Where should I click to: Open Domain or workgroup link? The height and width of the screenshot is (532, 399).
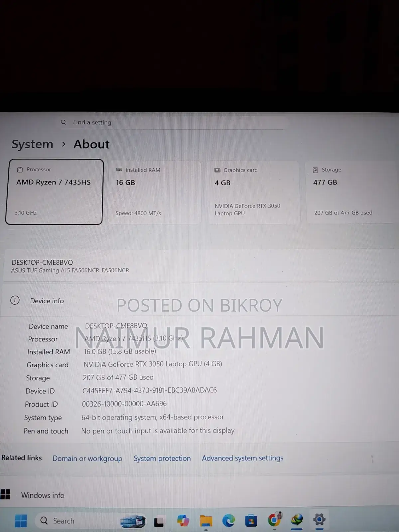coord(87,459)
